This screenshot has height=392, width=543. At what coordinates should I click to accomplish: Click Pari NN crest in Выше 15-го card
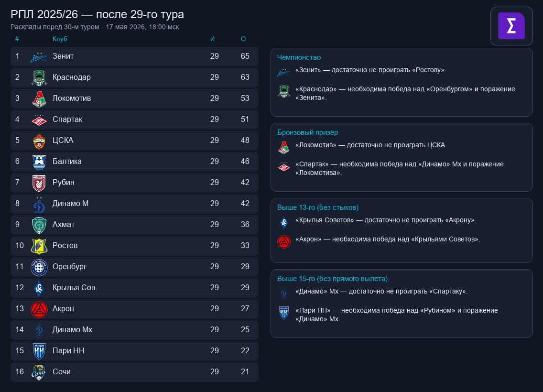point(283,313)
